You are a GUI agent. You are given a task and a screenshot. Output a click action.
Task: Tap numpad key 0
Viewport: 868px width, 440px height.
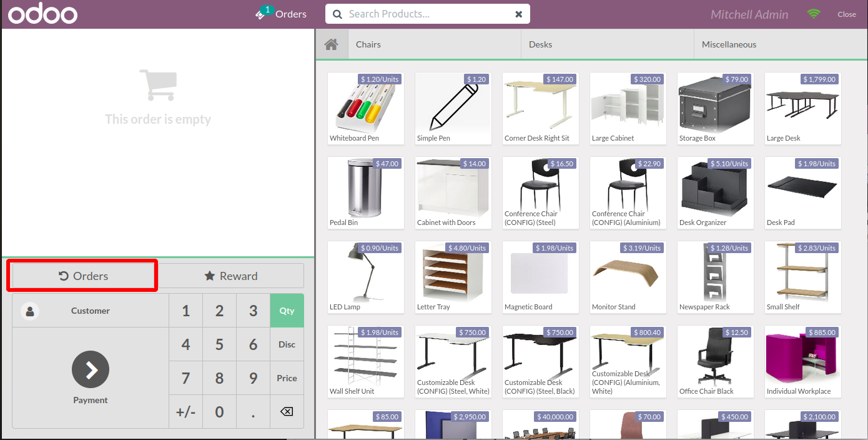(x=220, y=412)
